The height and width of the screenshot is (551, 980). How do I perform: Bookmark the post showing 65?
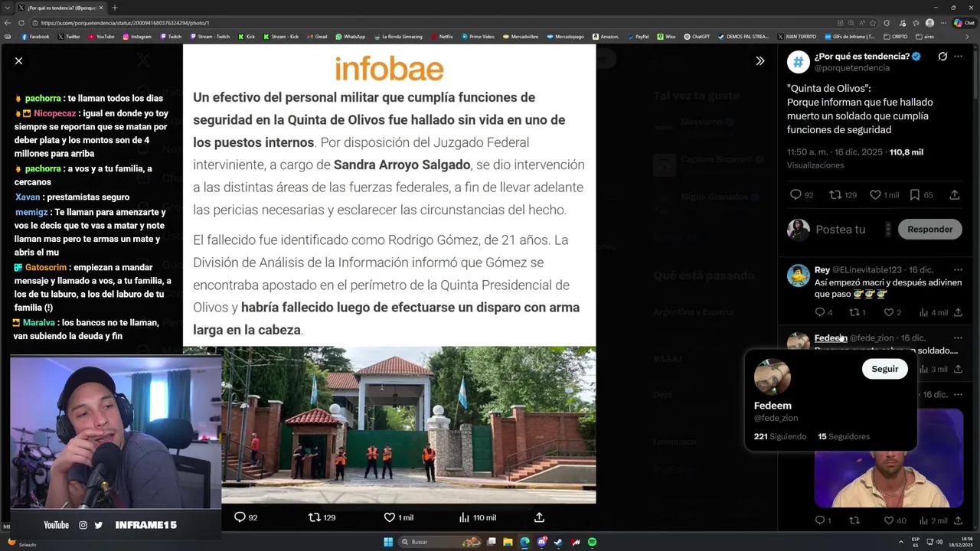[x=921, y=195]
